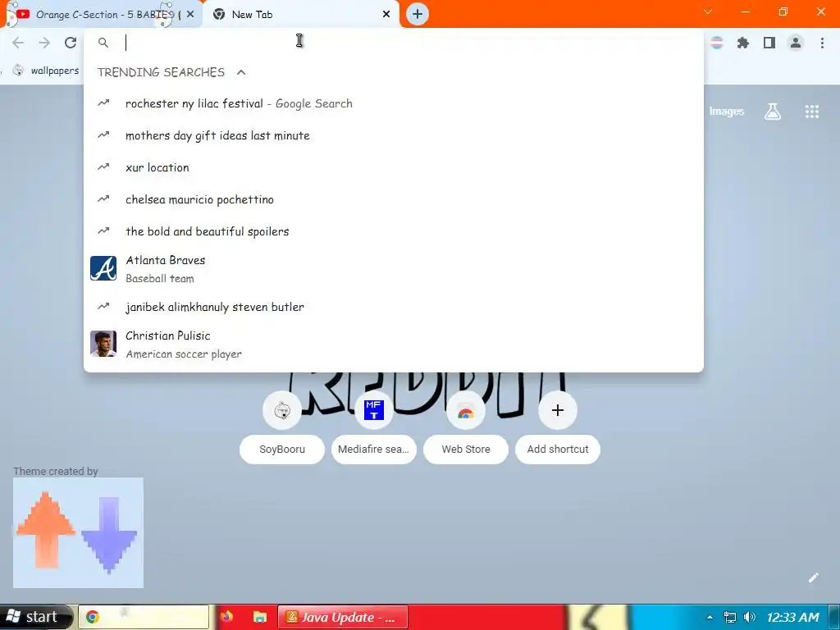This screenshot has width=840, height=630.
Task: Click the search magnifier icon in omnibox
Action: click(x=103, y=43)
